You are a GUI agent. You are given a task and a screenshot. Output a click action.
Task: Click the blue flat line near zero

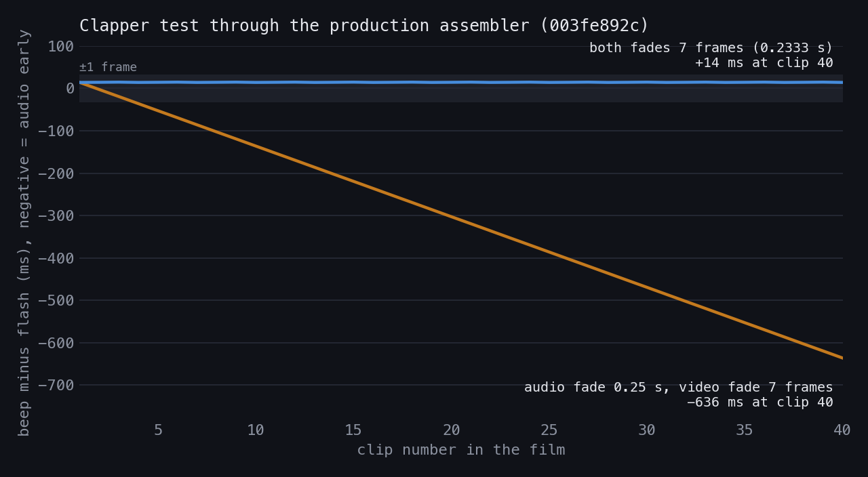[461, 82]
